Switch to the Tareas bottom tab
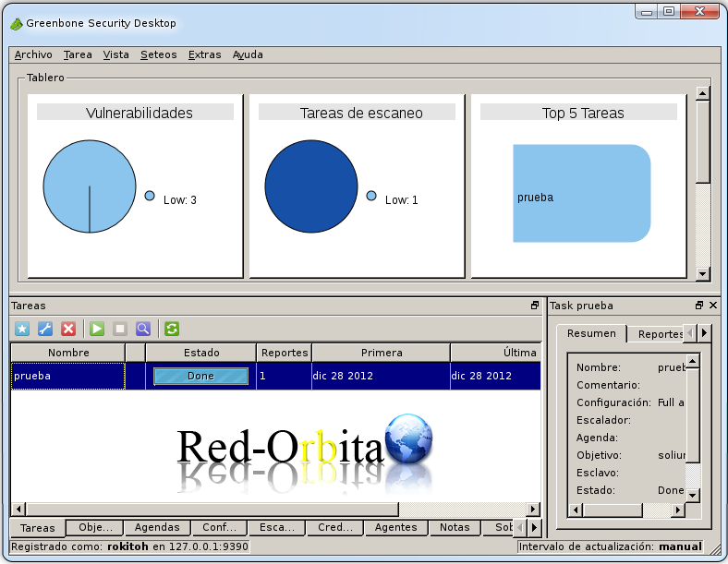 pos(38,528)
